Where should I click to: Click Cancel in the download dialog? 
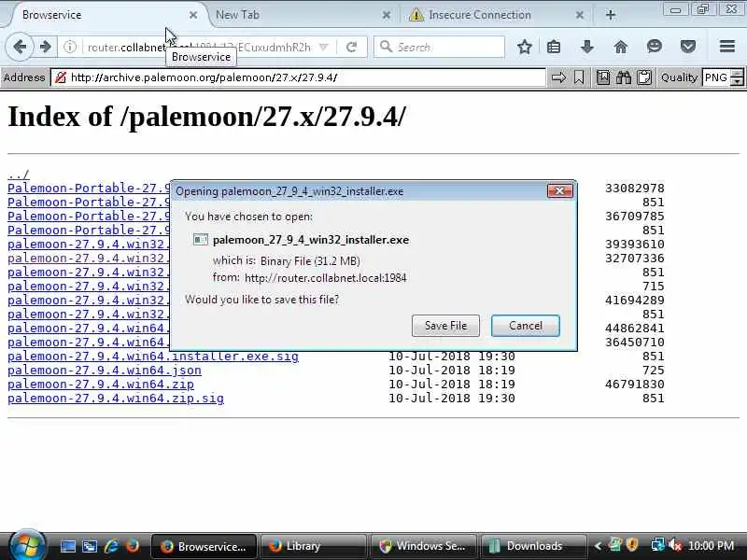pos(526,326)
